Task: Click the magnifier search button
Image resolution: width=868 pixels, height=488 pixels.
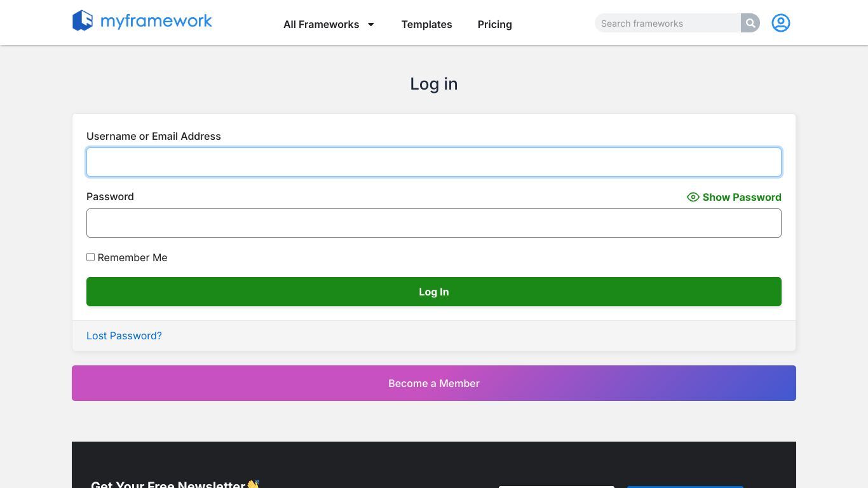Action: coord(750,24)
